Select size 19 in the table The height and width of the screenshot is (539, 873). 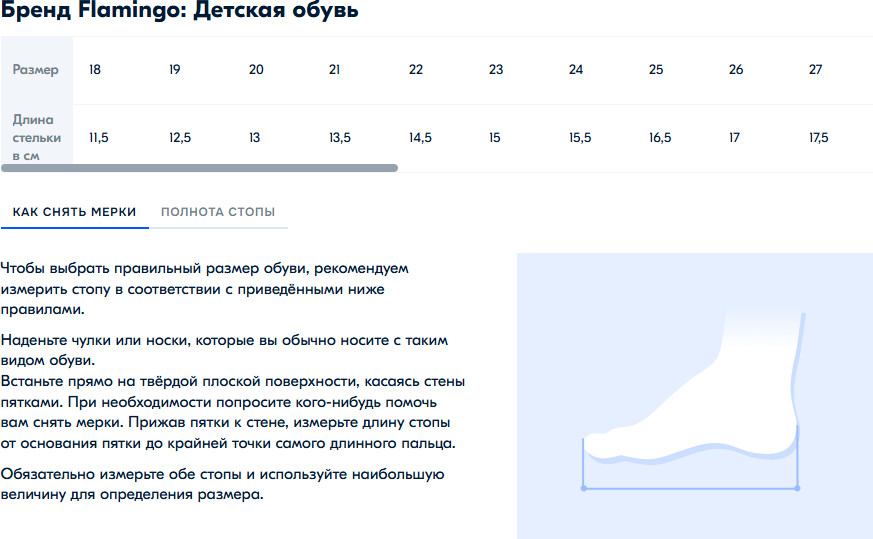tap(175, 70)
